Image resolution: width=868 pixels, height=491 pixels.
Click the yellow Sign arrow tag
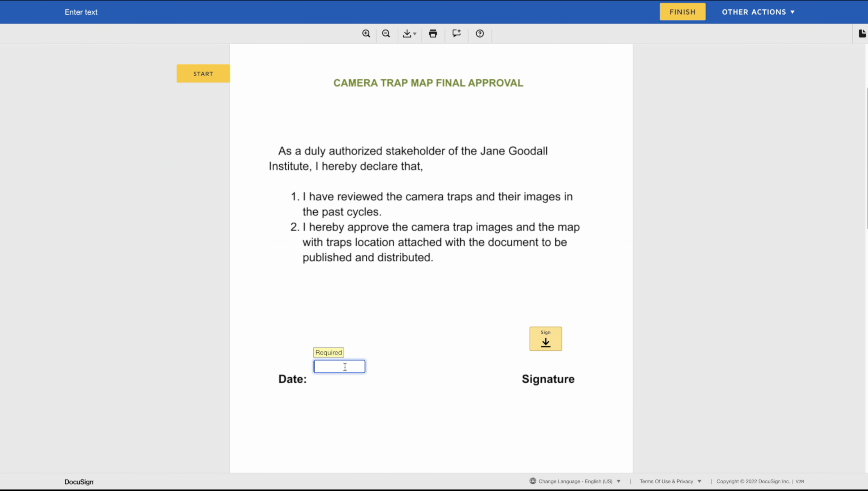(545, 339)
